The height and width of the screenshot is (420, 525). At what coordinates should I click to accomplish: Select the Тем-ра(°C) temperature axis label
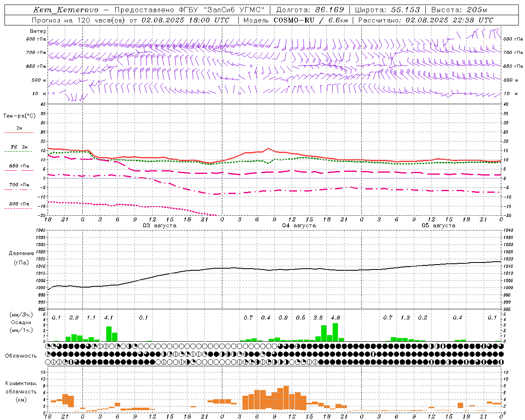(20, 116)
